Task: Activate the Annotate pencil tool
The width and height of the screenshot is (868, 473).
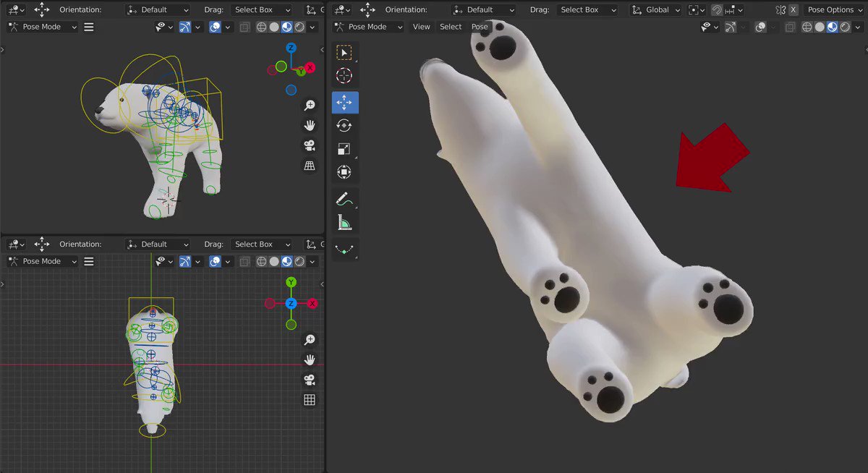Action: [x=344, y=199]
